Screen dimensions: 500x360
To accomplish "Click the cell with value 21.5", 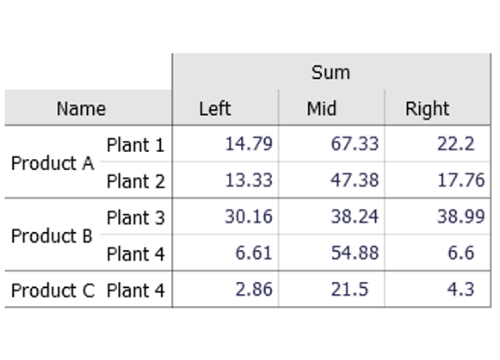I will pyautogui.click(x=331, y=289).
